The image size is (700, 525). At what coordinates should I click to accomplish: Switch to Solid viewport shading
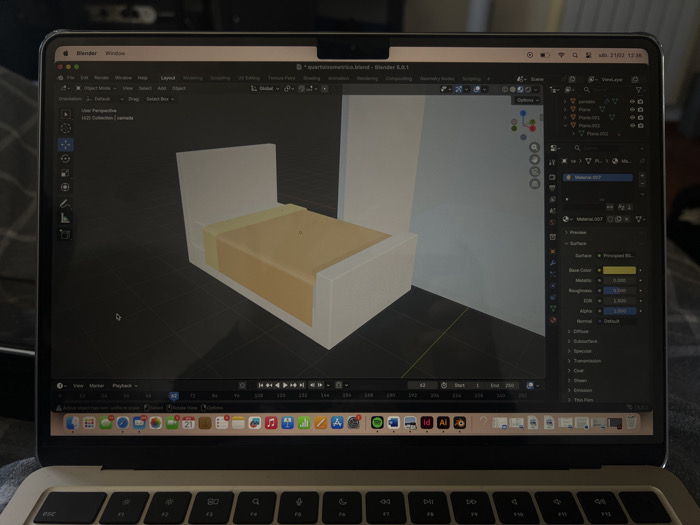pos(512,89)
